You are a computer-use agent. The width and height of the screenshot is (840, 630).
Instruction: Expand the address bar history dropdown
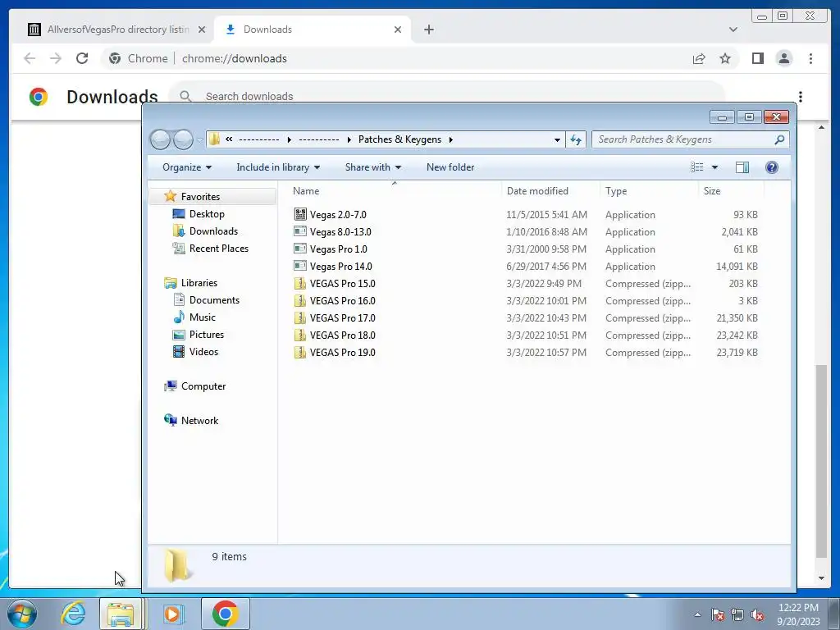(557, 139)
